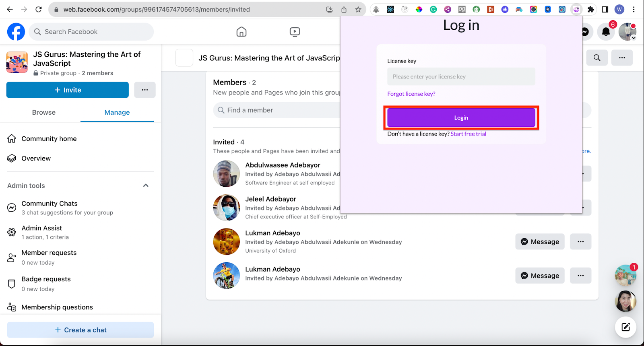Image resolution: width=644 pixels, height=346 pixels.
Task: Open the React Developer Tools extension icon
Action: tap(390, 9)
